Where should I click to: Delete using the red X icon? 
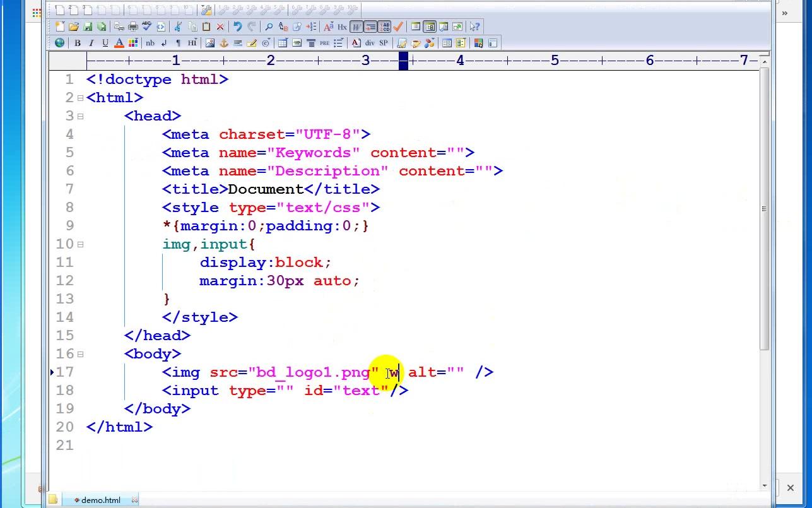pos(220,27)
